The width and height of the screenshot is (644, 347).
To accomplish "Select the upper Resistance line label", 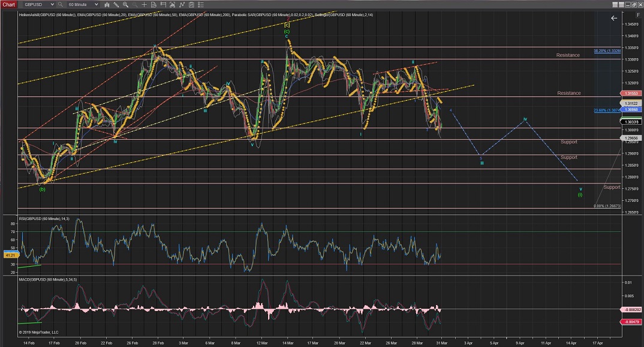I will point(568,55).
